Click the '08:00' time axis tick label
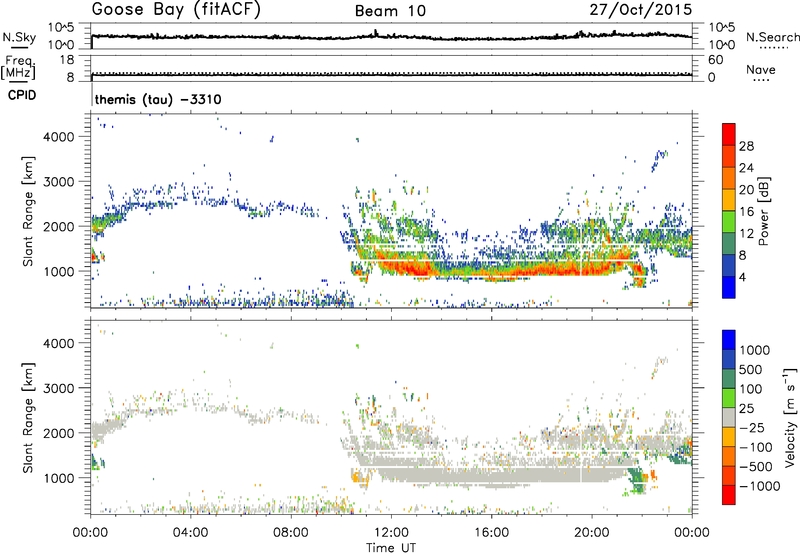The height and width of the screenshot is (554, 800). (290, 533)
